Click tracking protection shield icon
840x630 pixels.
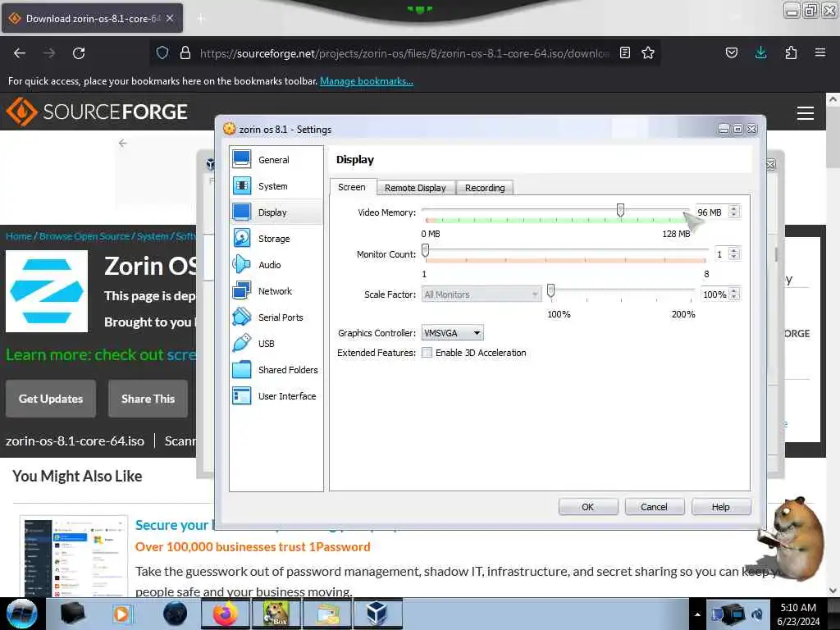[x=162, y=52]
